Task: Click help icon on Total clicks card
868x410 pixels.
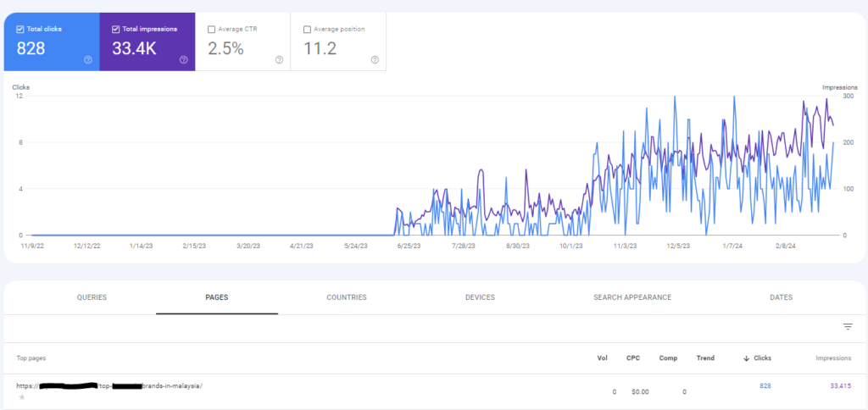Action: coord(88,60)
